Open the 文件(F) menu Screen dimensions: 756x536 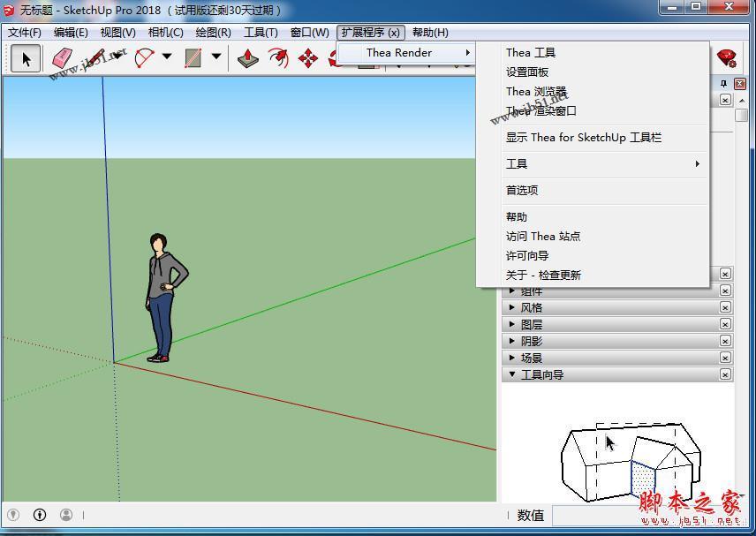(25, 33)
